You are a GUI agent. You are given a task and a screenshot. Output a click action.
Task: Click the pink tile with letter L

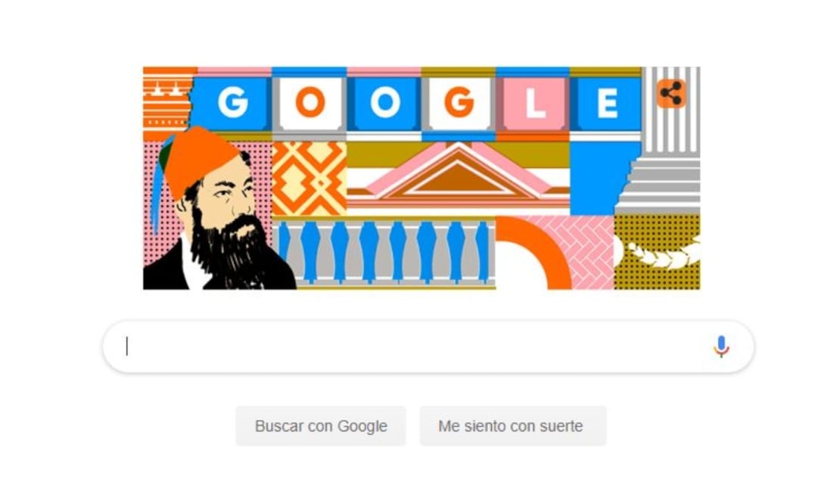[x=534, y=104]
